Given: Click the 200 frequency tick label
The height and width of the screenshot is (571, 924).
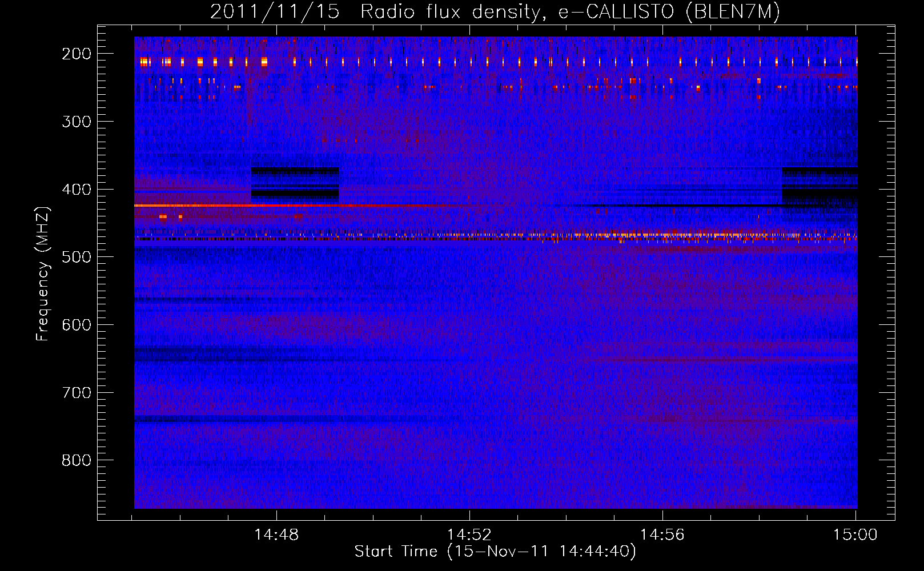Looking at the screenshot, I should click(x=77, y=54).
